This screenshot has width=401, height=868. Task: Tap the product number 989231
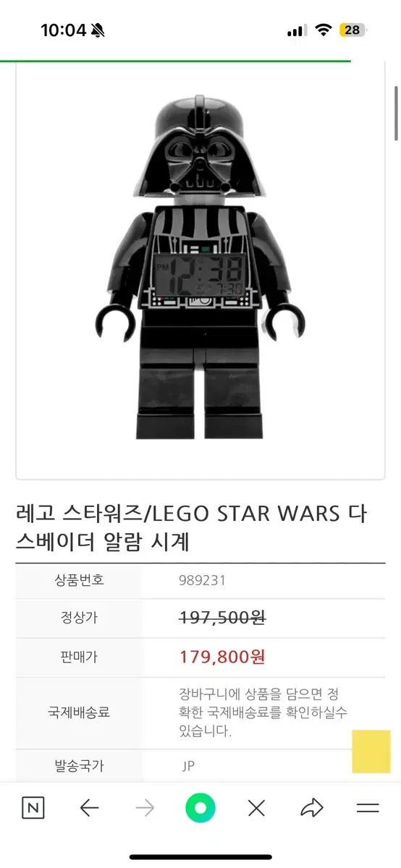pyautogui.click(x=203, y=579)
